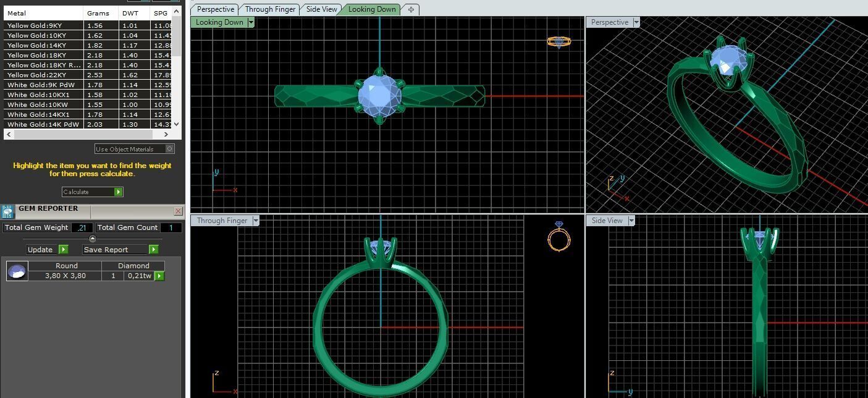
Task: Select the White Gold:9K PdW row
Action: coord(88,85)
